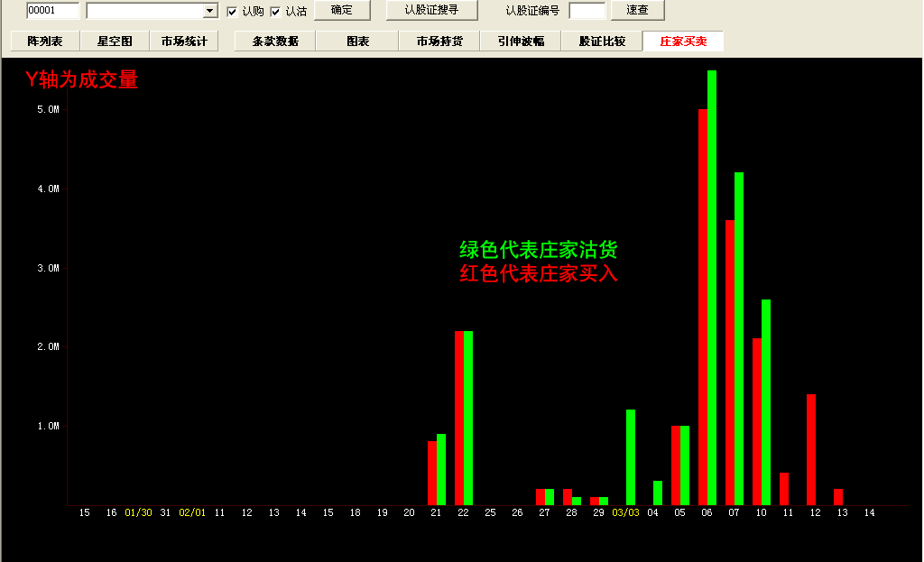The image size is (924, 562).
Task: Open the 星空图 tab
Action: coord(115,41)
